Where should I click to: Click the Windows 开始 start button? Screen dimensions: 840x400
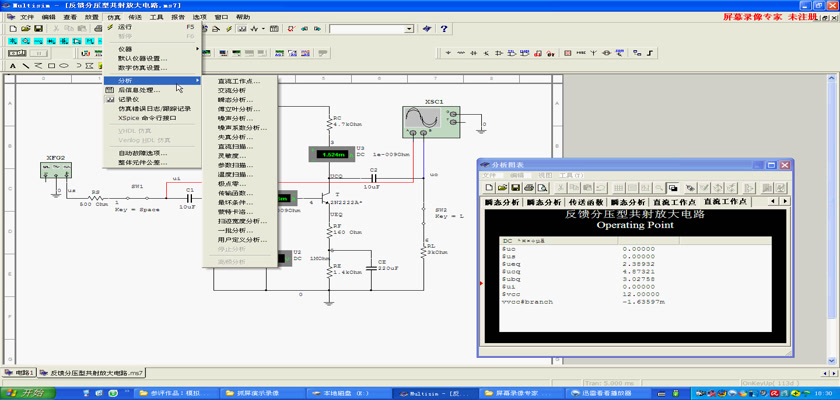[x=29, y=393]
